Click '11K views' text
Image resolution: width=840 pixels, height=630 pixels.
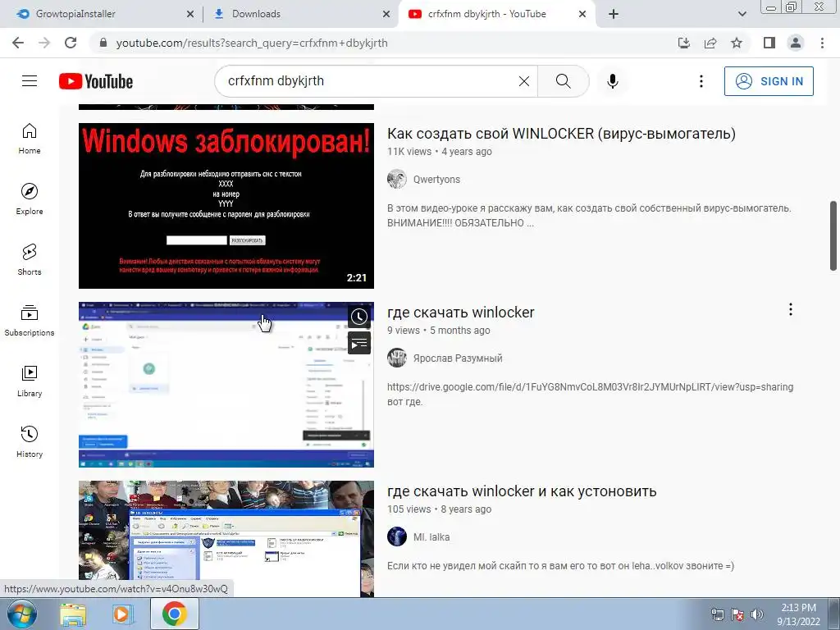coord(409,152)
